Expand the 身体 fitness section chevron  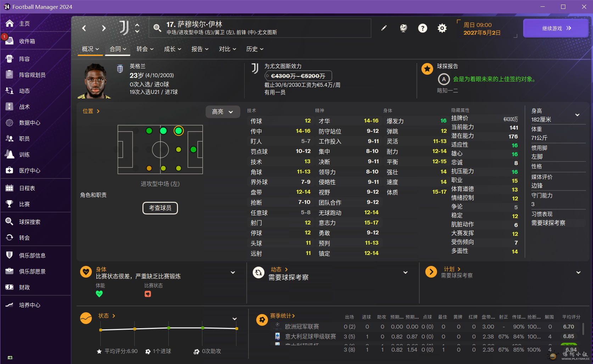click(233, 272)
